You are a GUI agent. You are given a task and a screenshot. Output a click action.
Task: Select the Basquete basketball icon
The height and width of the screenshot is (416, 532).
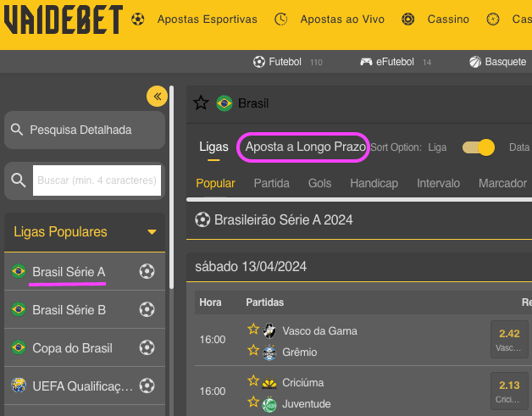pos(475,62)
